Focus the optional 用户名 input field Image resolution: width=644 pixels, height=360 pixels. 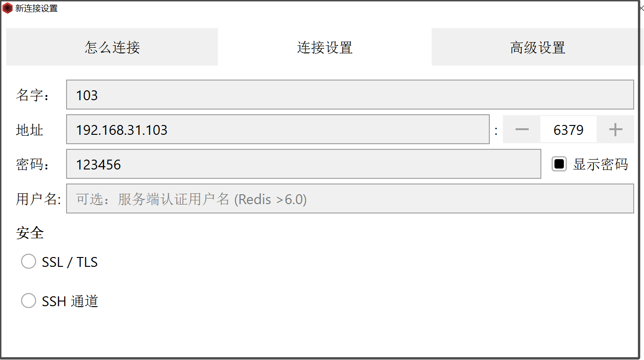point(350,199)
